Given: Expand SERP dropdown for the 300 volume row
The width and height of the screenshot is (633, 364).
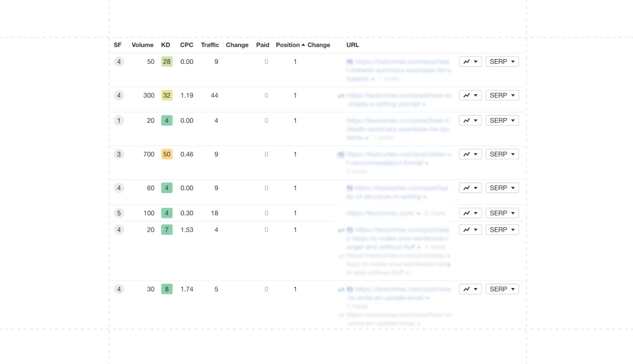Looking at the screenshot, I should (502, 95).
